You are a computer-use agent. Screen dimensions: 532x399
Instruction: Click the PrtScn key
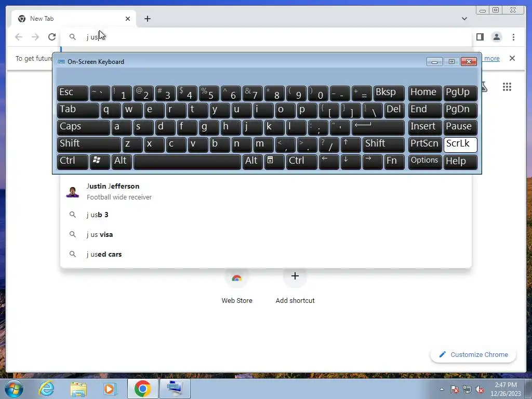point(425,144)
